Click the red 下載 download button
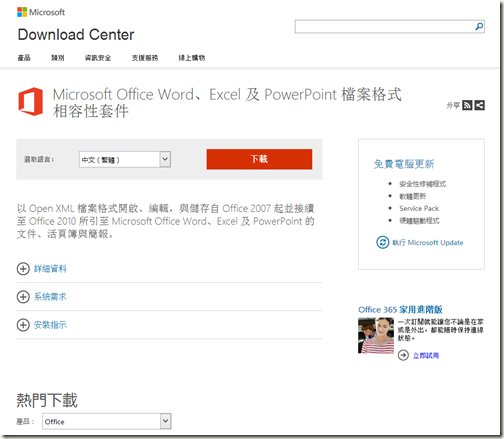 click(259, 159)
